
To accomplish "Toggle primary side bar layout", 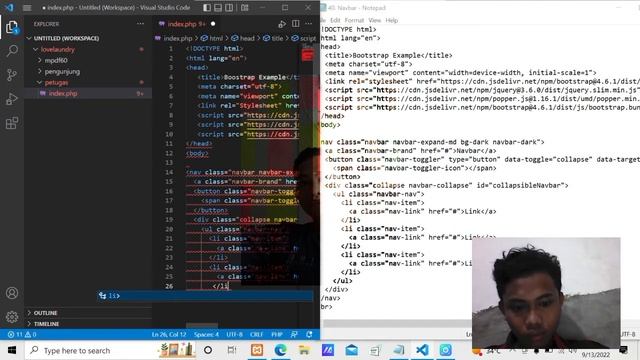I will tap(207, 8).
